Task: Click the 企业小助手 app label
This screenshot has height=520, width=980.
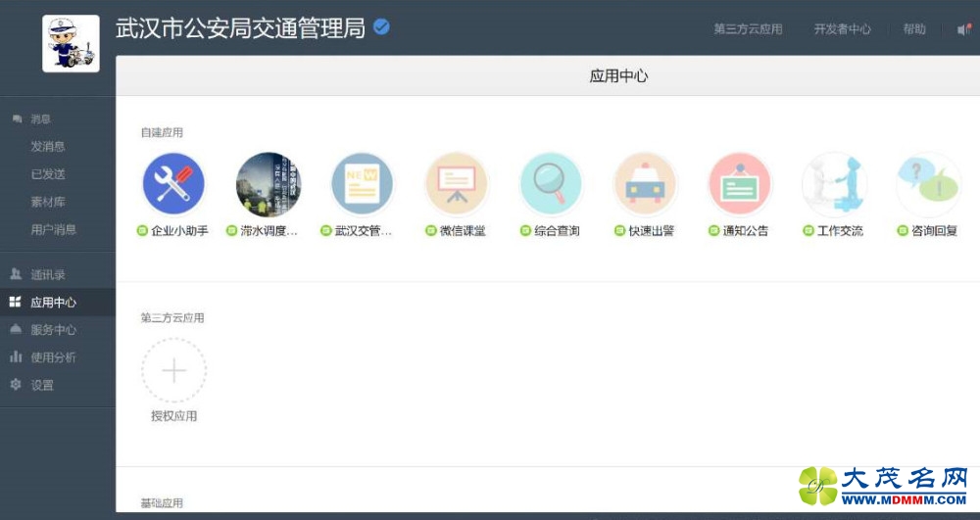Action: pos(180,231)
